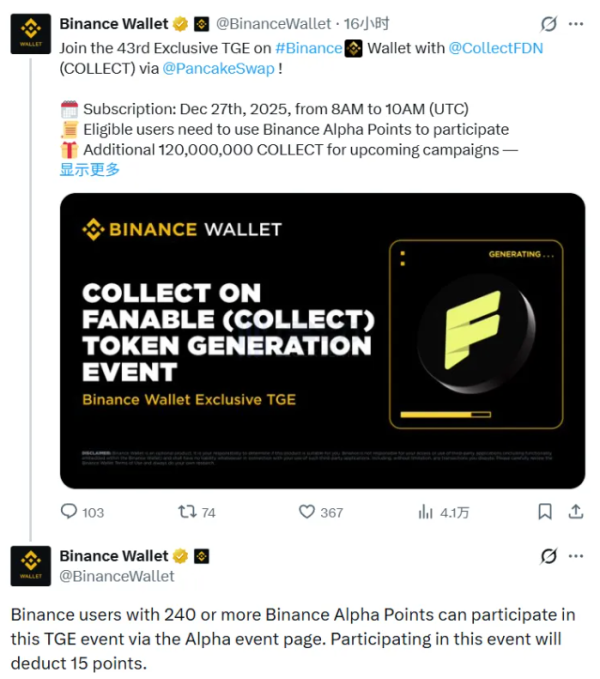Click the reply comment icon with 103
600x679 pixels.
pyautogui.click(x=69, y=511)
